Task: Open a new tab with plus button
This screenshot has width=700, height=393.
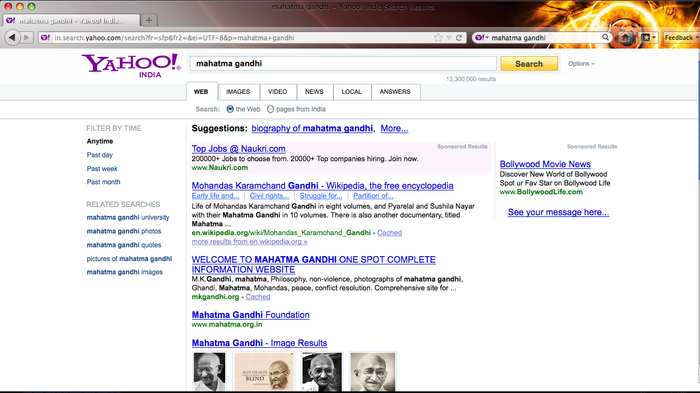Action: point(149,20)
